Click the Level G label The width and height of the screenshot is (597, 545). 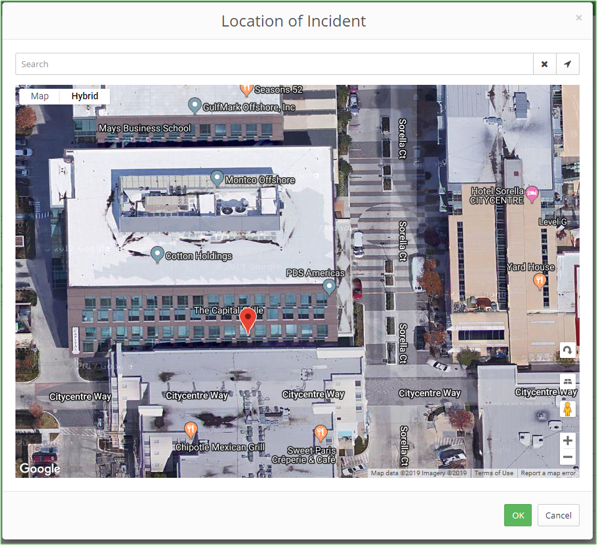click(x=552, y=222)
